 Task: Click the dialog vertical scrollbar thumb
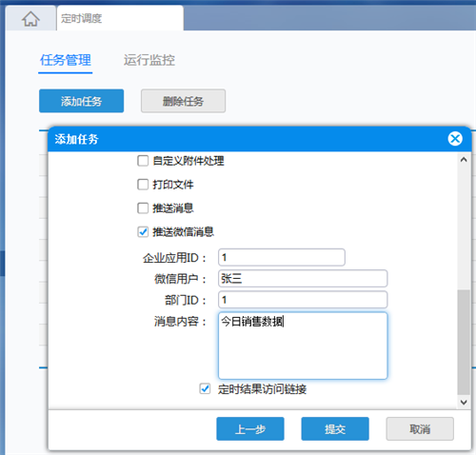pyautogui.click(x=464, y=342)
